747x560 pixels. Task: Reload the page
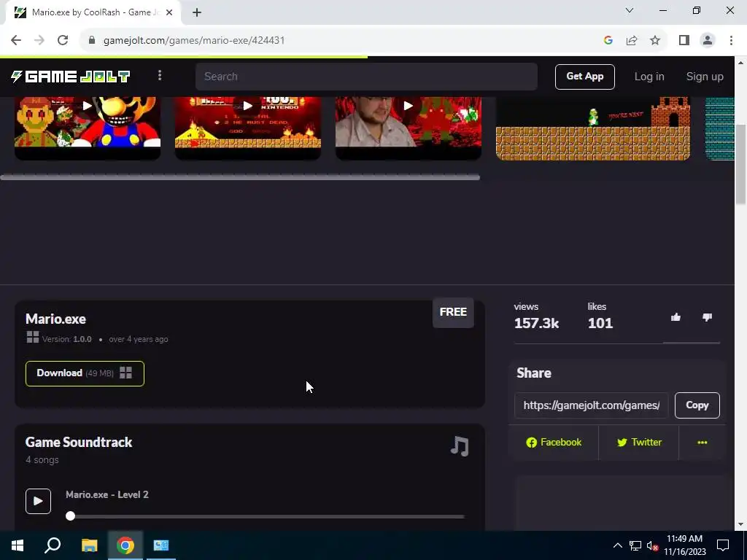pyautogui.click(x=63, y=40)
